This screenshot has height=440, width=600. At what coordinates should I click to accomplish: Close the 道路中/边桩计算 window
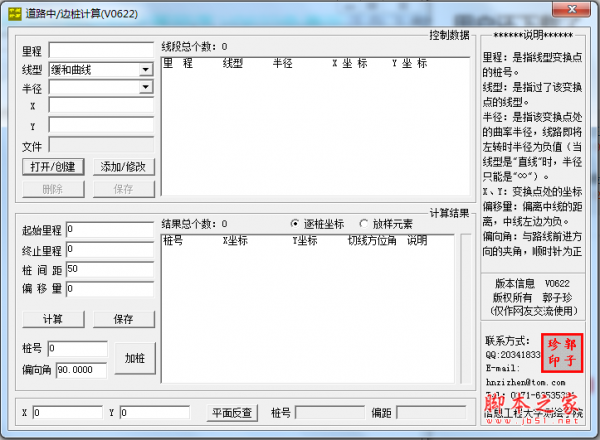[571, 9]
